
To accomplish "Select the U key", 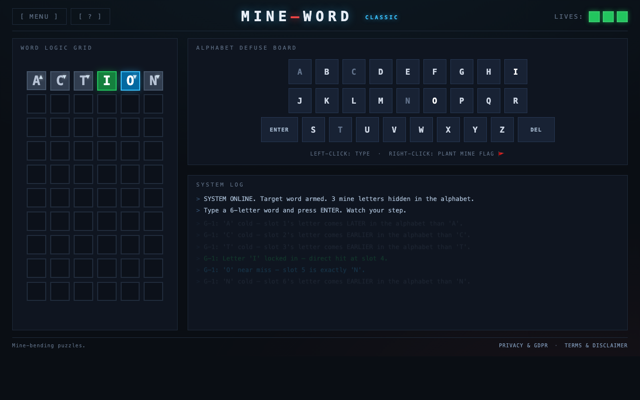I will [367, 129].
